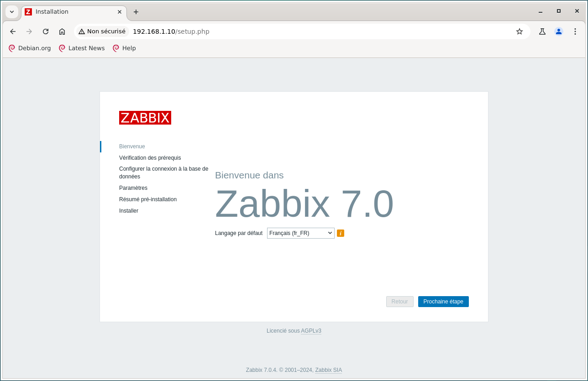Select the Vérification des prérequis step
588x381 pixels.
pyautogui.click(x=150, y=158)
